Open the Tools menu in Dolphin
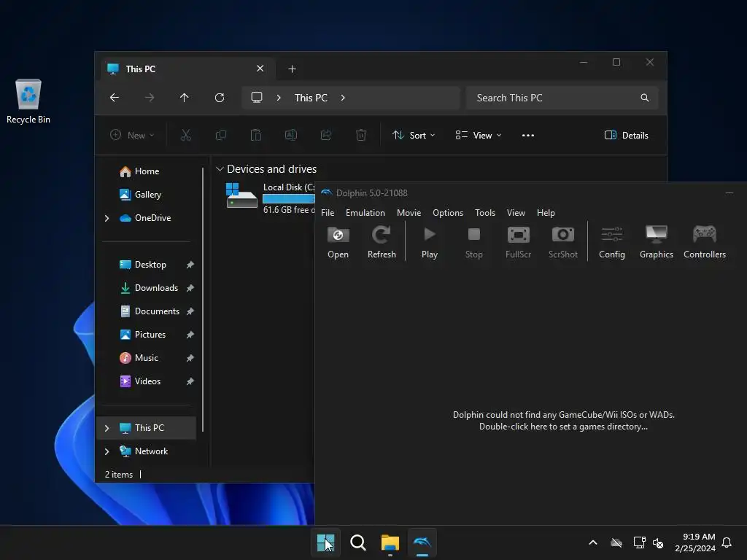The image size is (747, 560). (x=485, y=213)
